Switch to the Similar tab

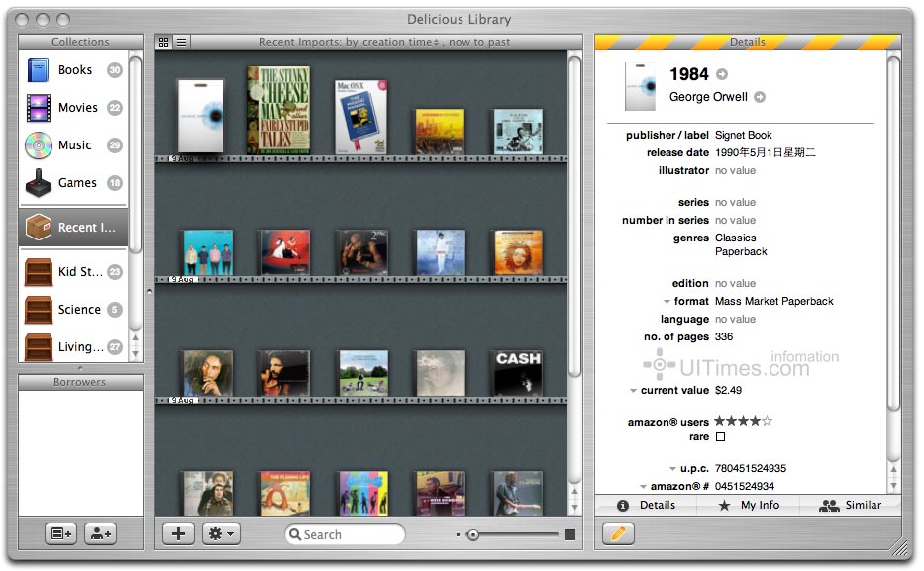click(x=851, y=505)
